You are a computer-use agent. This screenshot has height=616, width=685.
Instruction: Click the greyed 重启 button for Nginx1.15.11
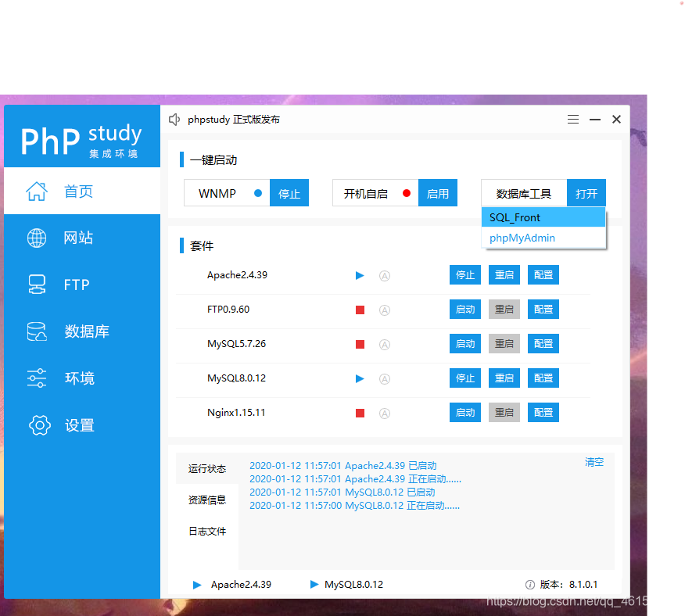point(504,413)
